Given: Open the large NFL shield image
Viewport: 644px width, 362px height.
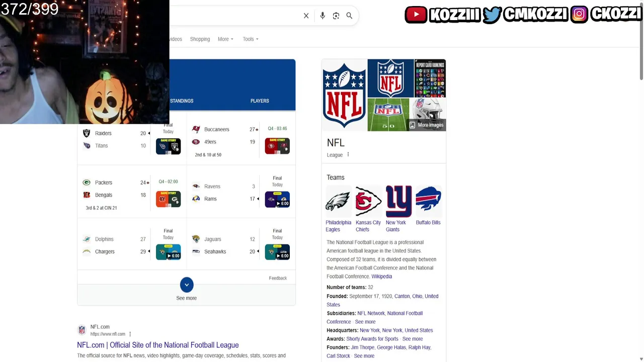Looking at the screenshot, I should [344, 95].
